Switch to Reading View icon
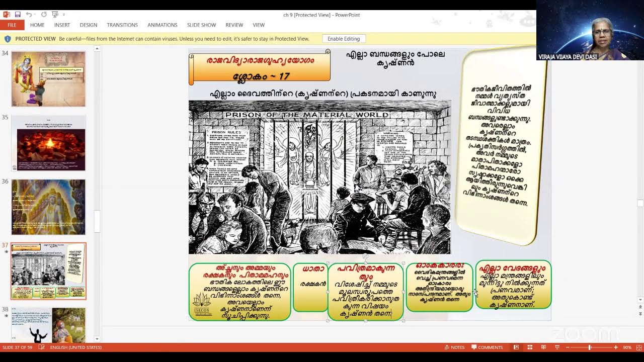 [x=543, y=347]
